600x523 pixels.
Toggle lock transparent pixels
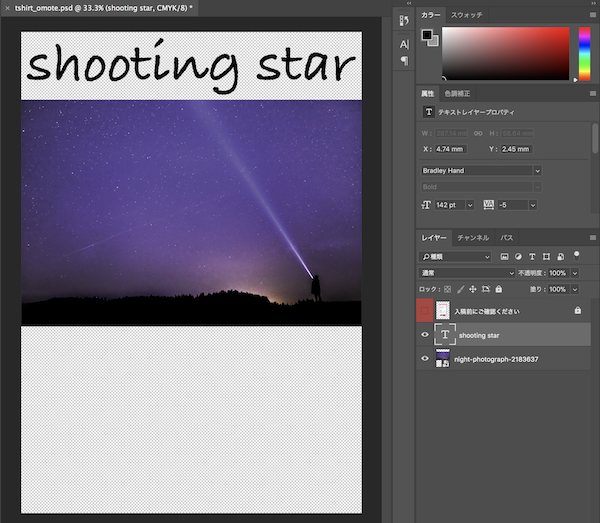pyautogui.click(x=447, y=289)
